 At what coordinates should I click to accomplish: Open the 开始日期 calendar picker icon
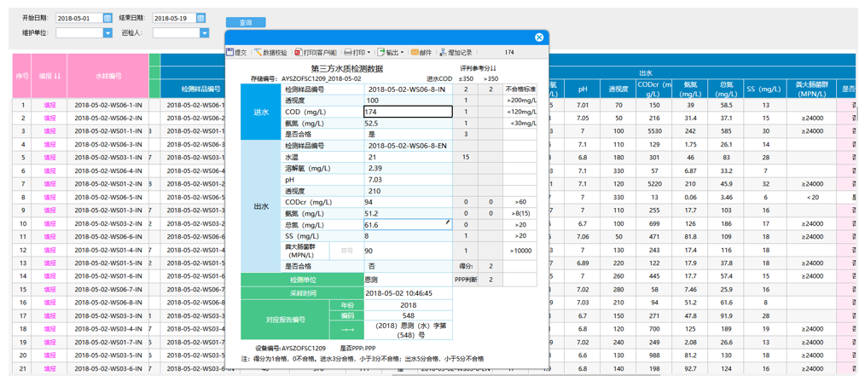(x=108, y=18)
